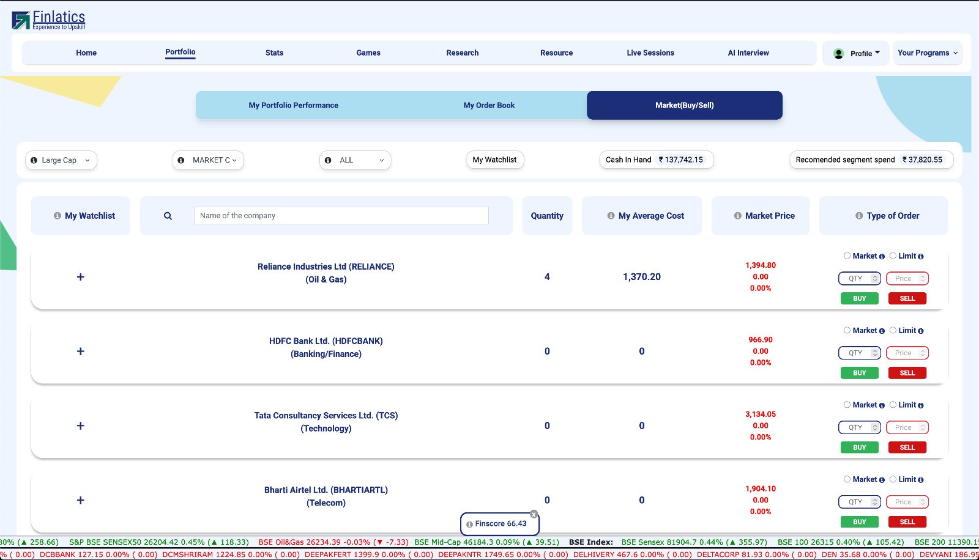Screen dimensions: 979x560
Task: Click info icon beside Type of Order
Action: click(859, 216)
